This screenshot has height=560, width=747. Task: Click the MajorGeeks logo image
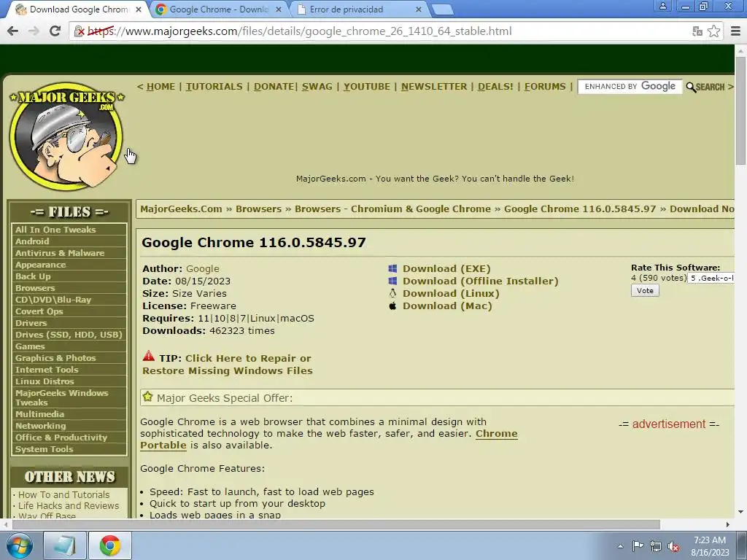click(x=66, y=136)
